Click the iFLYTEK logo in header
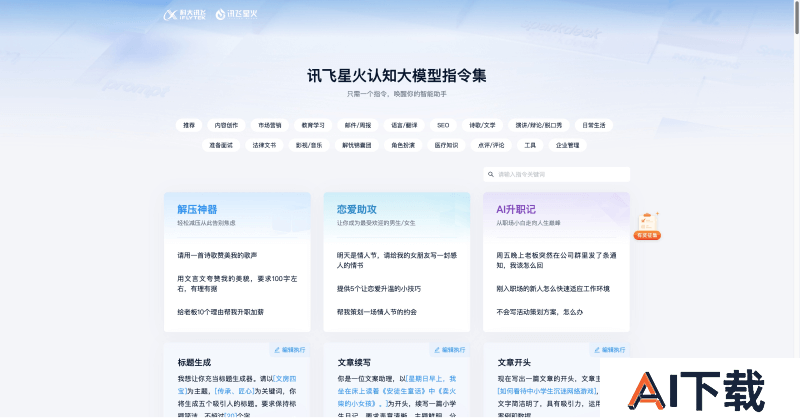 click(184, 15)
